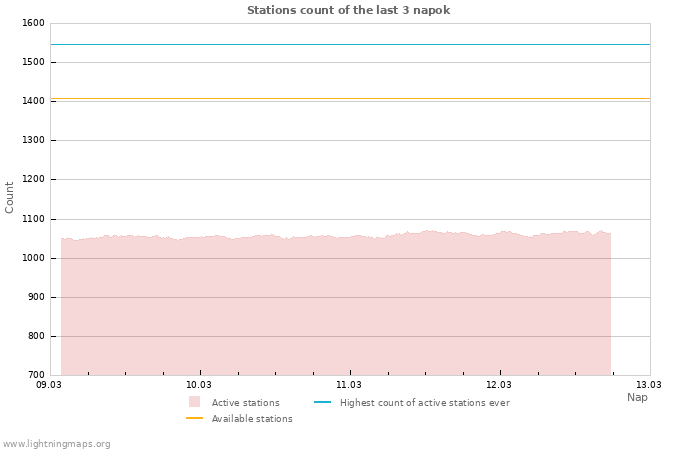Click the blue highest count line in plot
This screenshot has width=700, height=450.
(x=350, y=45)
